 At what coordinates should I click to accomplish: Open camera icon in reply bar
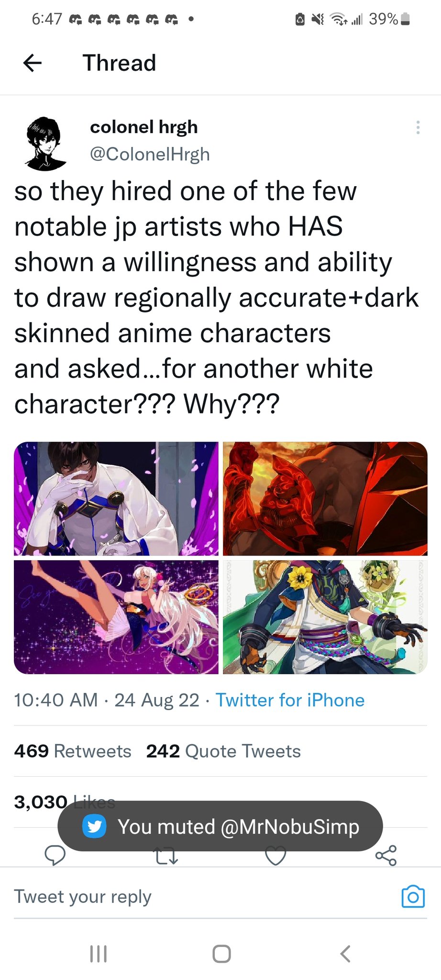point(413,897)
